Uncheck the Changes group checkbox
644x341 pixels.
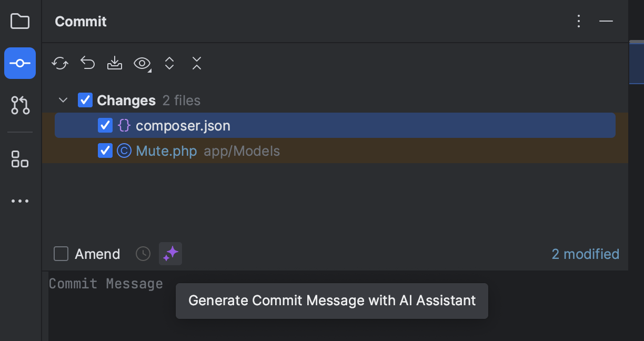[85, 100]
